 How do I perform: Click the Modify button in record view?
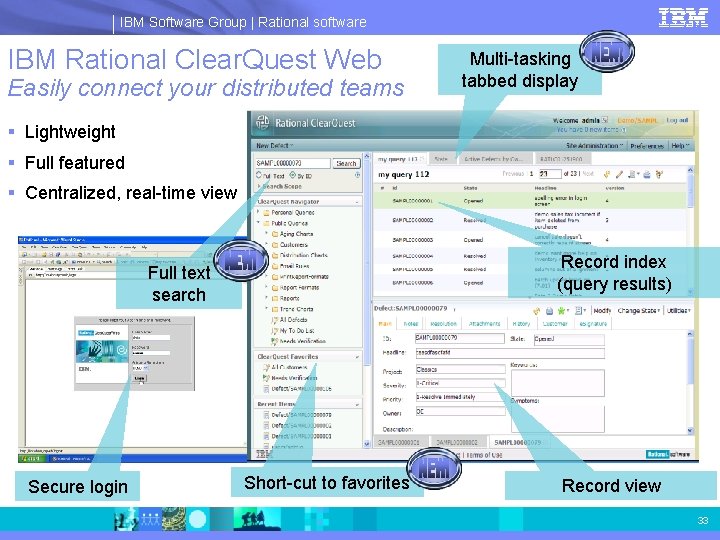(x=602, y=311)
